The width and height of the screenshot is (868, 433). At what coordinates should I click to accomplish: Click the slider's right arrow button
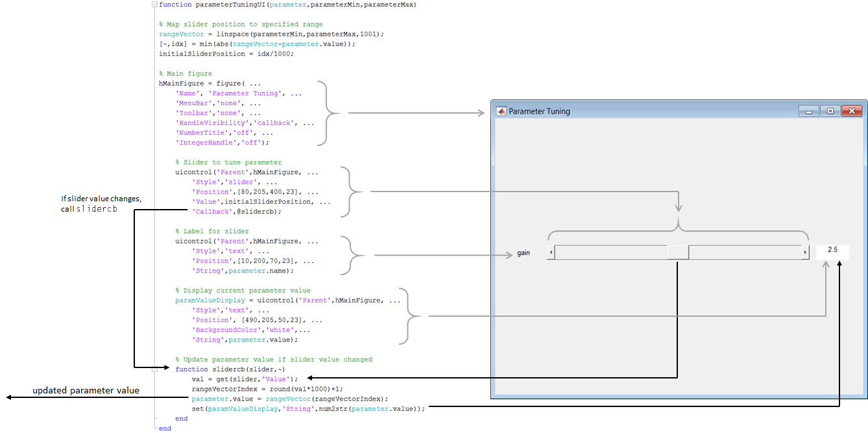[806, 253]
